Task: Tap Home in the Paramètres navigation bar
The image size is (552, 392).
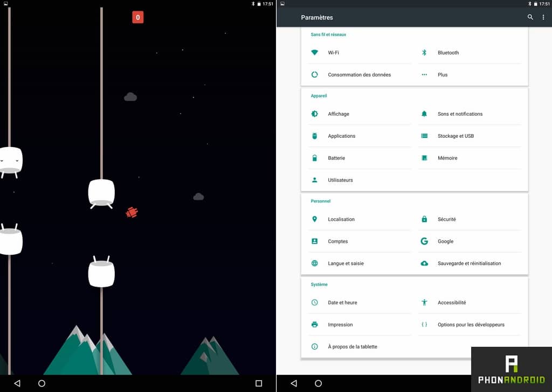Action: point(318,383)
